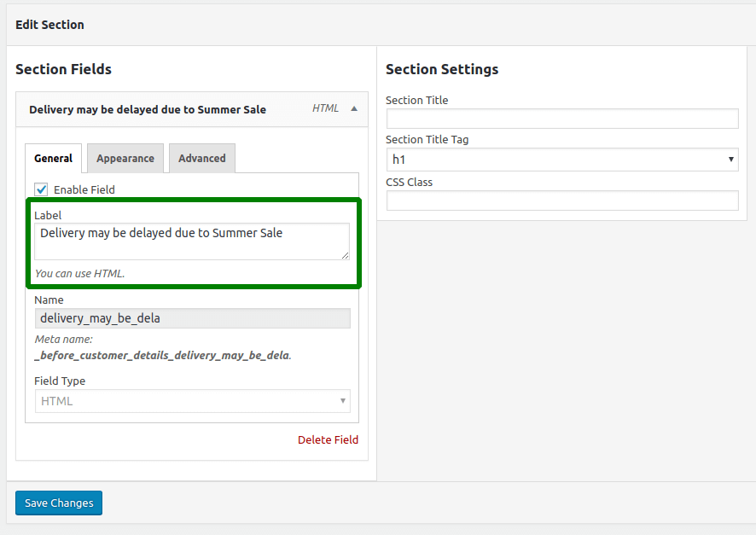
Task: Click the h1 dropdown arrow icon
Action: pyautogui.click(x=731, y=160)
